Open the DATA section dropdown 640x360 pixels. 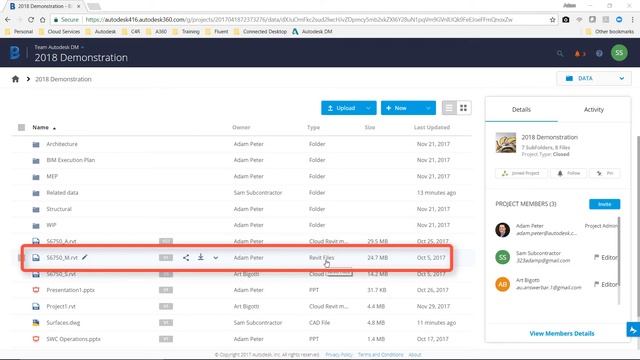click(x=594, y=78)
